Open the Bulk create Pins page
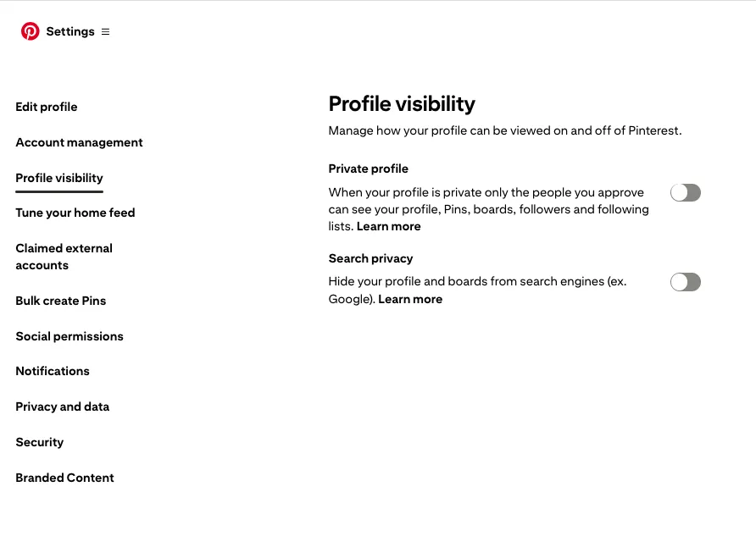This screenshot has width=756, height=542. tap(60, 301)
